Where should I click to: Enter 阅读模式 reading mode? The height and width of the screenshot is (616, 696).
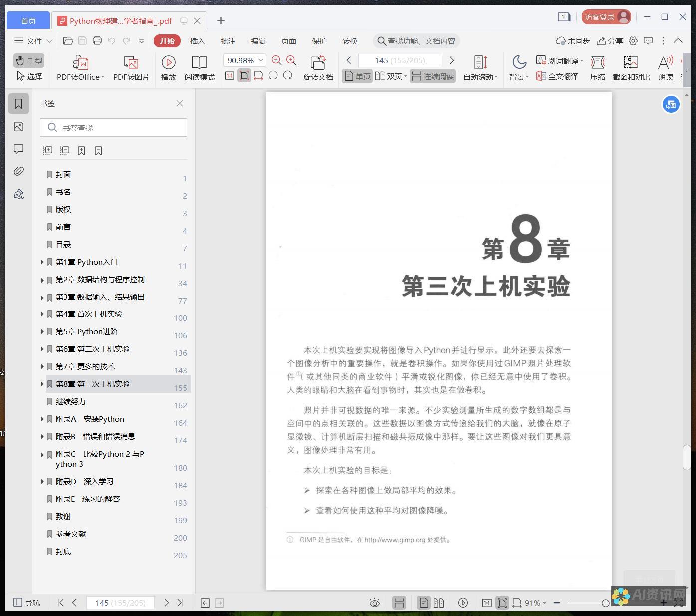(x=199, y=68)
